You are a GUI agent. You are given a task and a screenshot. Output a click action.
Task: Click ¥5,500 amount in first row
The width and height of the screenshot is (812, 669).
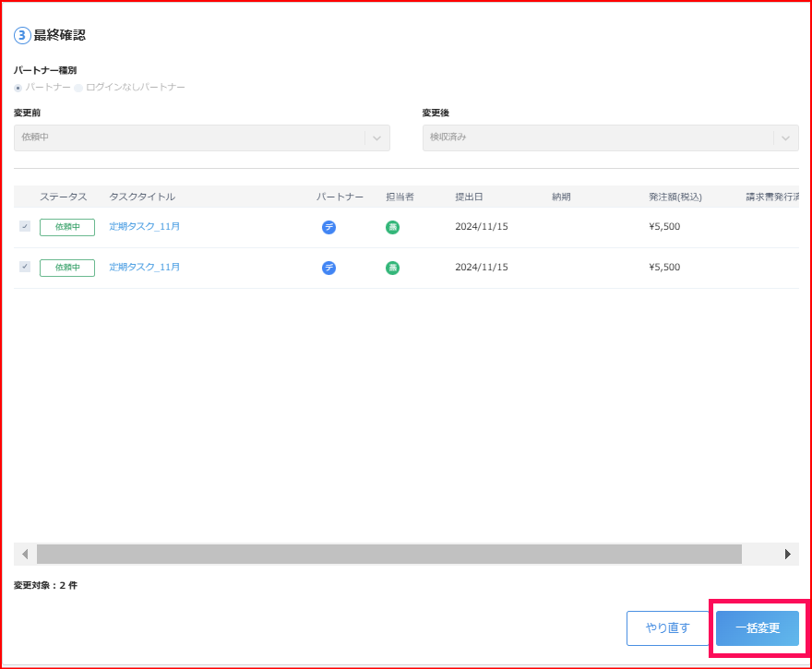[x=664, y=226]
